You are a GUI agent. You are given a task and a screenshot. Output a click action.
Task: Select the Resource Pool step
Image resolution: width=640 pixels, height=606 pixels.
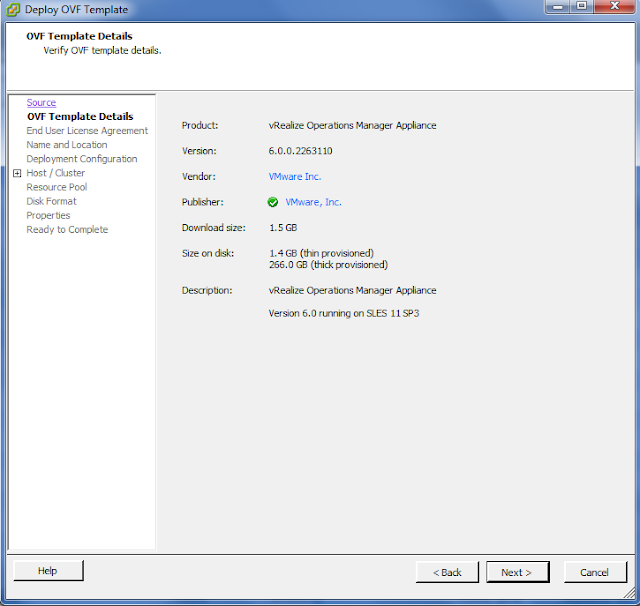click(x=57, y=187)
